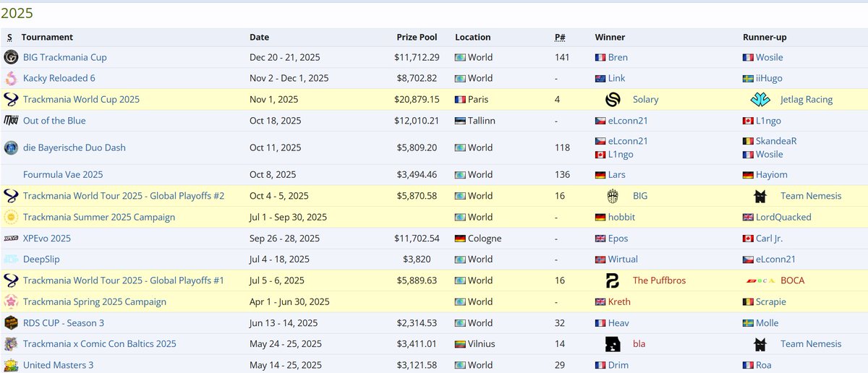
Task: Click the Prize Pool column header
Action: [417, 37]
